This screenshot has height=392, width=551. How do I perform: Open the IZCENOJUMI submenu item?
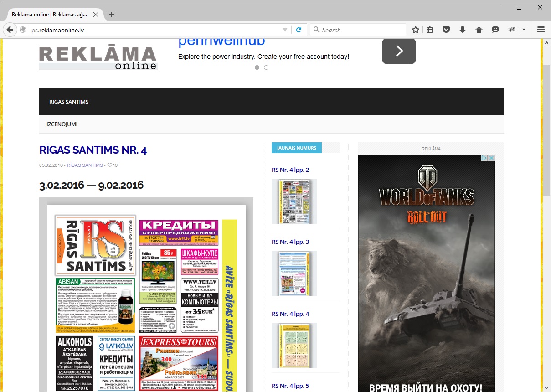pyautogui.click(x=62, y=124)
